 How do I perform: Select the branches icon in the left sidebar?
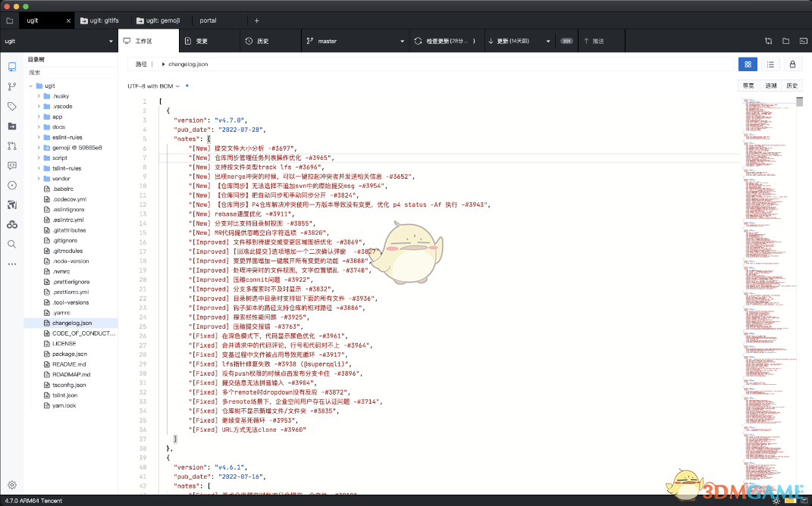[11, 86]
